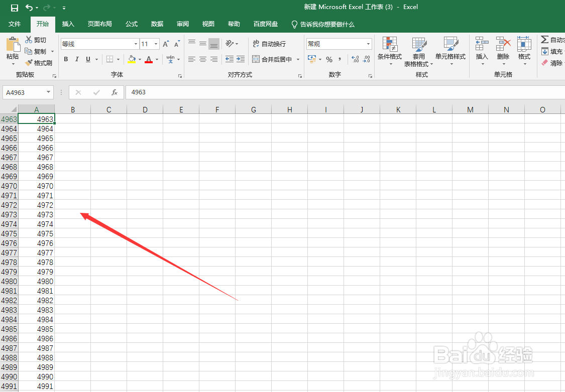
Task: Open Format as Table (套用表格格式)
Action: pos(418,52)
